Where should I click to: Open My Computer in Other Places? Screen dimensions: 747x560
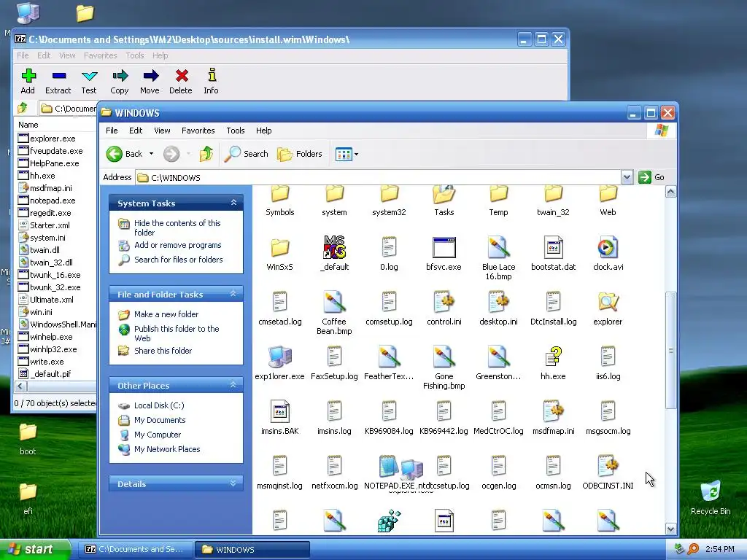(158, 435)
